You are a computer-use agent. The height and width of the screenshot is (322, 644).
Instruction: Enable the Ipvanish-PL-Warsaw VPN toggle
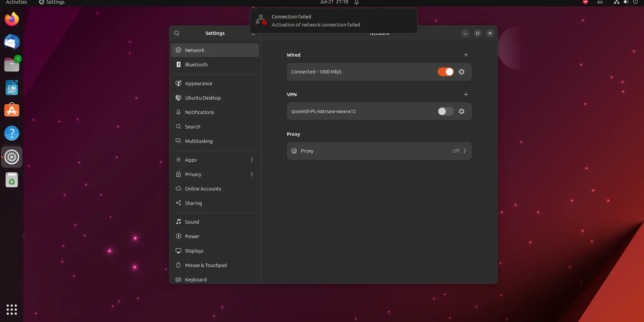pyautogui.click(x=446, y=111)
